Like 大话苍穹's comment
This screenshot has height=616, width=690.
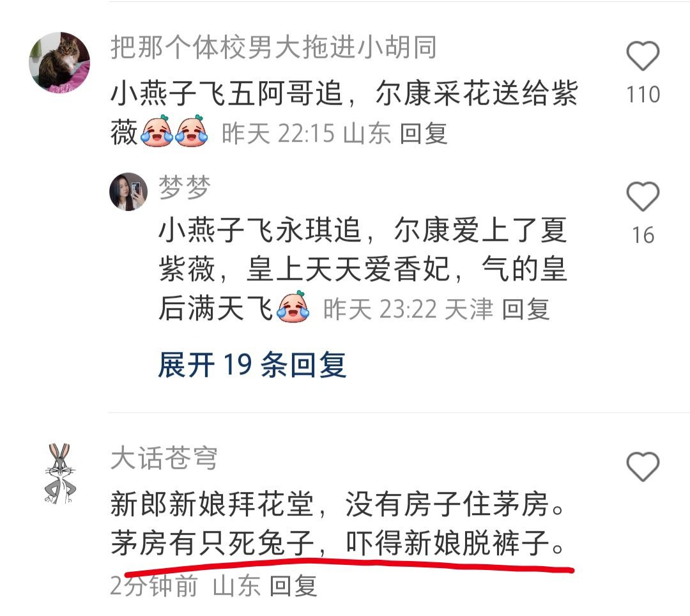tap(643, 466)
